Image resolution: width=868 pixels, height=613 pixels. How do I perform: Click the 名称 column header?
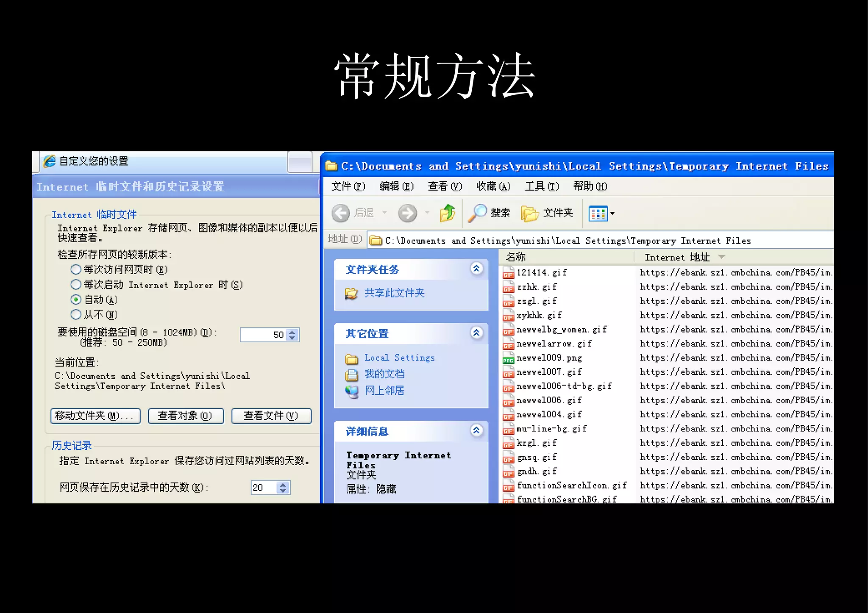566,257
